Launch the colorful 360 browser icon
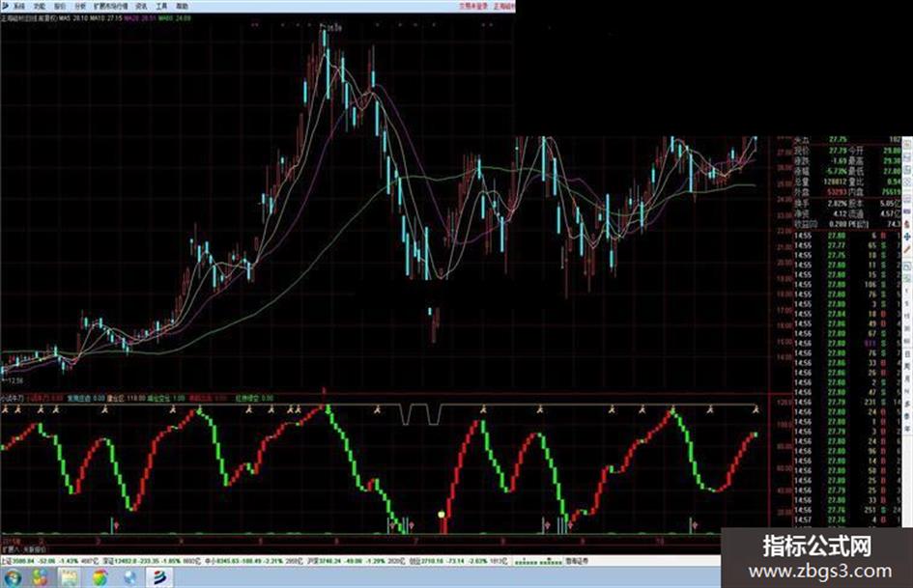This screenshot has height=588, width=913. (x=100, y=577)
